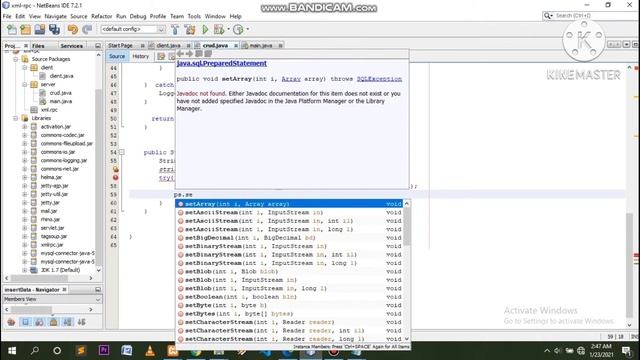Open the Refactor menu
Viewport: 640px width, 360px height.
click(x=102, y=16)
